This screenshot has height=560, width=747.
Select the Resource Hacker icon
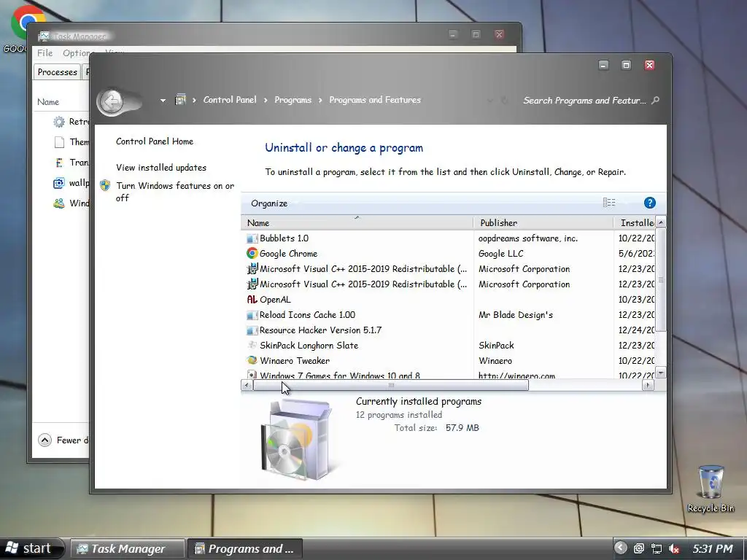[252, 330]
